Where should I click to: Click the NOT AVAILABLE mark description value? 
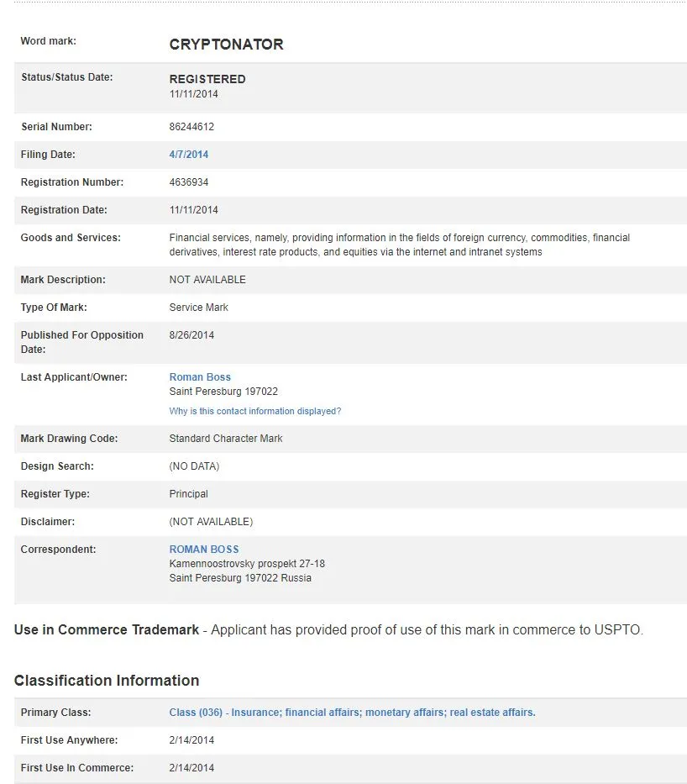tap(207, 280)
